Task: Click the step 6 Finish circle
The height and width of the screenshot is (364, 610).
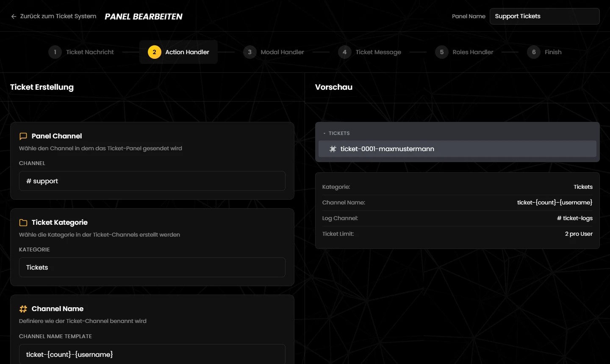Action: 534,52
